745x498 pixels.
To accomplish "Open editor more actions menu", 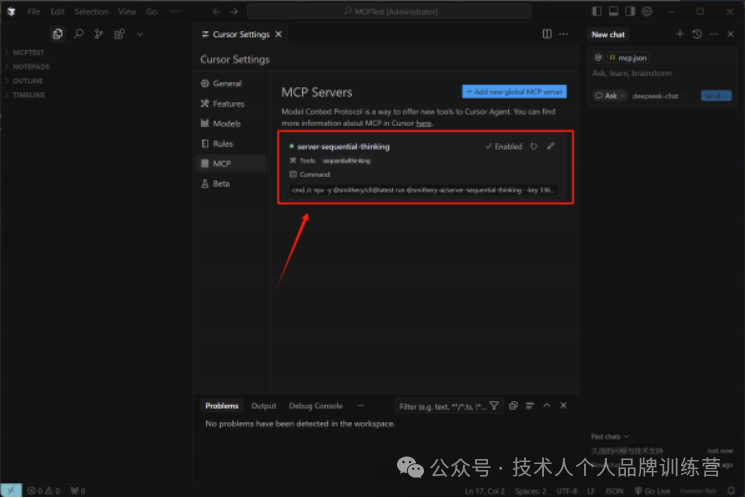I will pyautogui.click(x=564, y=34).
